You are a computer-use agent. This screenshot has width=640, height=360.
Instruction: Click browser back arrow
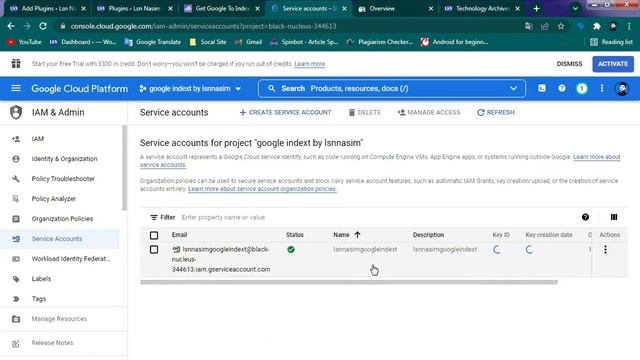[11, 26]
